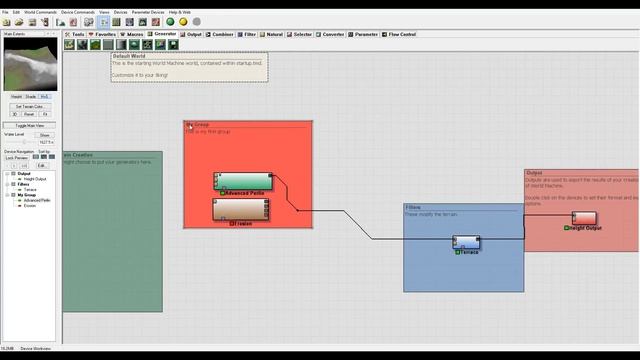Select the second generator device icon
Screen dimensions: 640x360
pyautogui.click(x=82, y=44)
